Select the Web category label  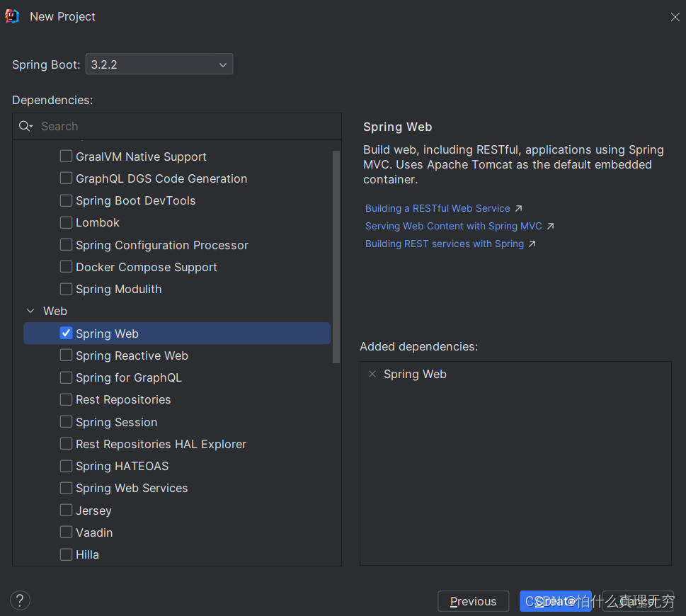click(55, 311)
